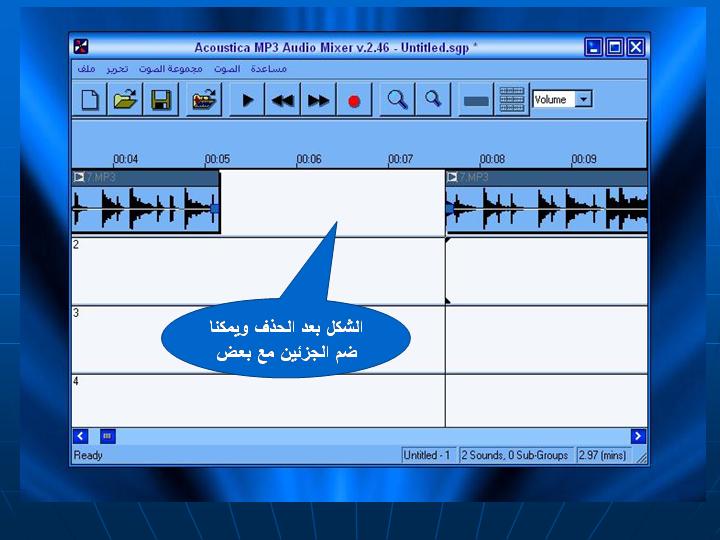Open the تحرير (Edit) menu
The height and width of the screenshot is (540, 720).
click(117, 69)
